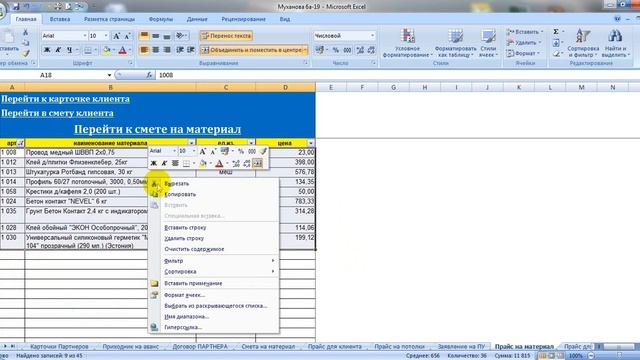Open Find and Select (Найти и выделить)
The width and height of the screenshot is (640, 360).
(x=615, y=43)
